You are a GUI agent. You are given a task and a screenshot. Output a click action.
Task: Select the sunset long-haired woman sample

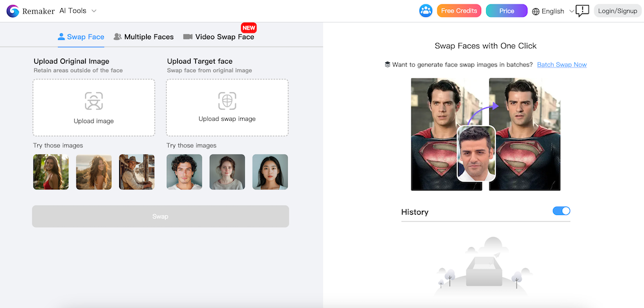(93, 172)
